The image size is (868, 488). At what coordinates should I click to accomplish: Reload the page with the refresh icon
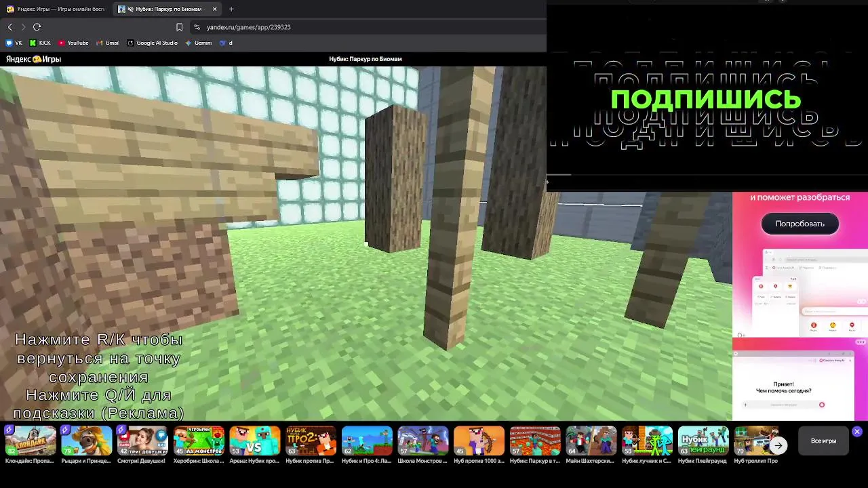click(x=37, y=27)
